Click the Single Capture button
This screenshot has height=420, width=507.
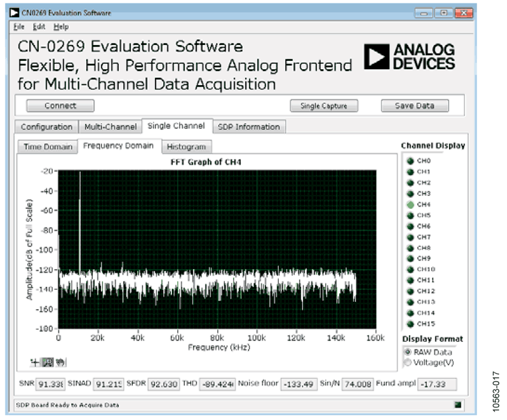point(324,106)
